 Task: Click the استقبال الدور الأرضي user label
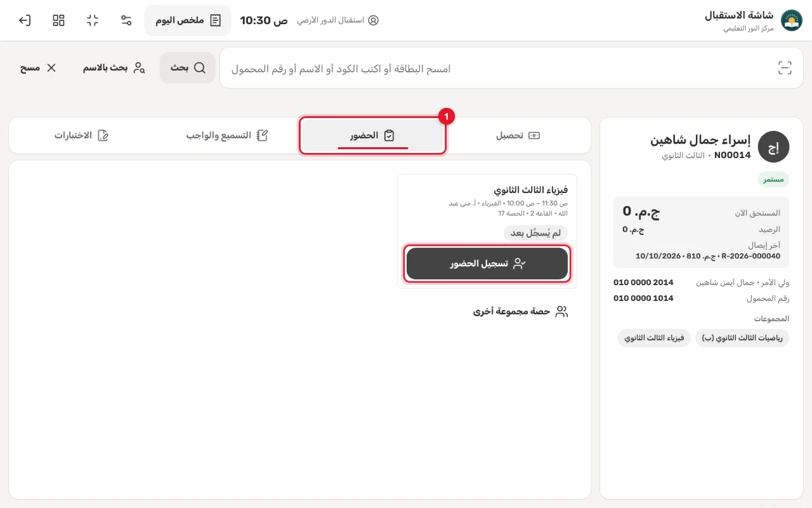point(337,20)
